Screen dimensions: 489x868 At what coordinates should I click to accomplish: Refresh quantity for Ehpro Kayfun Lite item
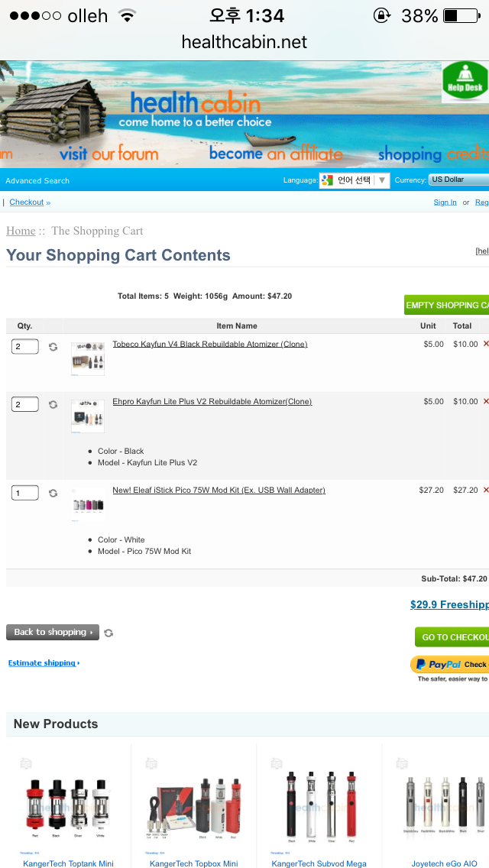click(53, 404)
